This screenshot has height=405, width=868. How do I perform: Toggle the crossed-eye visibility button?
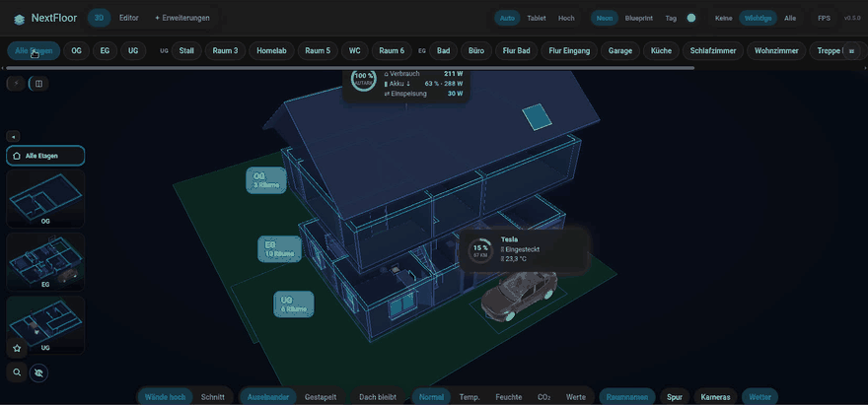point(38,372)
